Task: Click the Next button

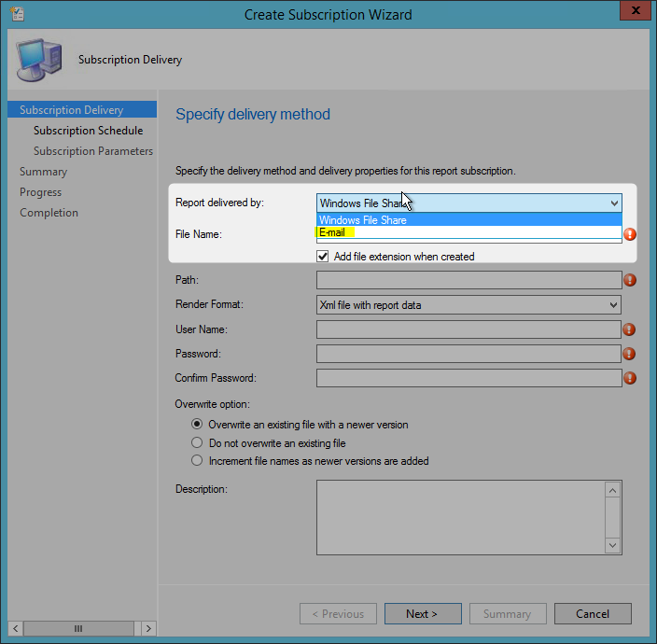Action: [x=423, y=614]
